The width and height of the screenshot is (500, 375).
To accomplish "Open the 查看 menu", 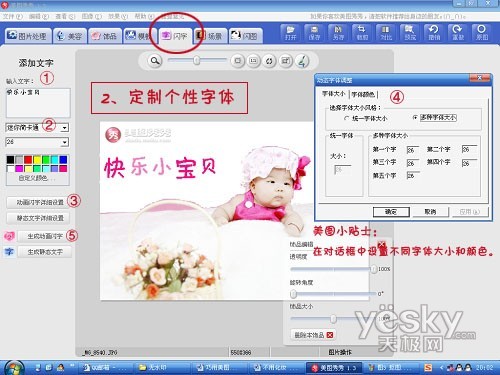I will [65, 16].
